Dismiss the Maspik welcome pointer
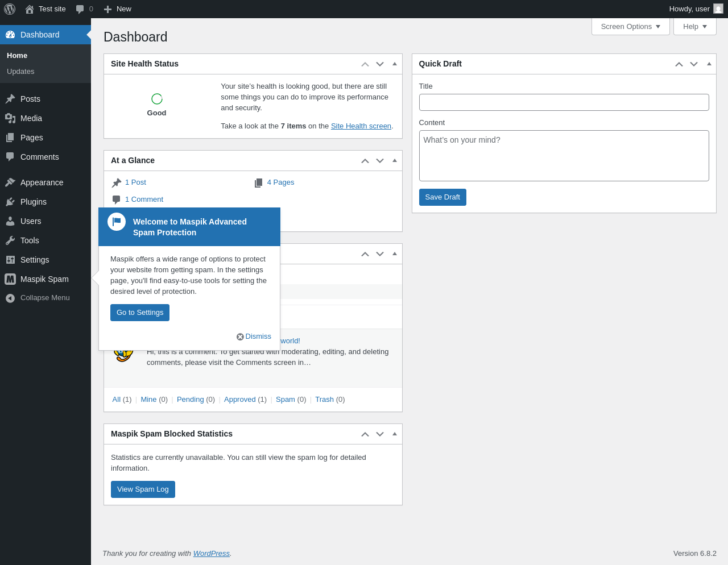728x565 pixels. pyautogui.click(x=254, y=336)
